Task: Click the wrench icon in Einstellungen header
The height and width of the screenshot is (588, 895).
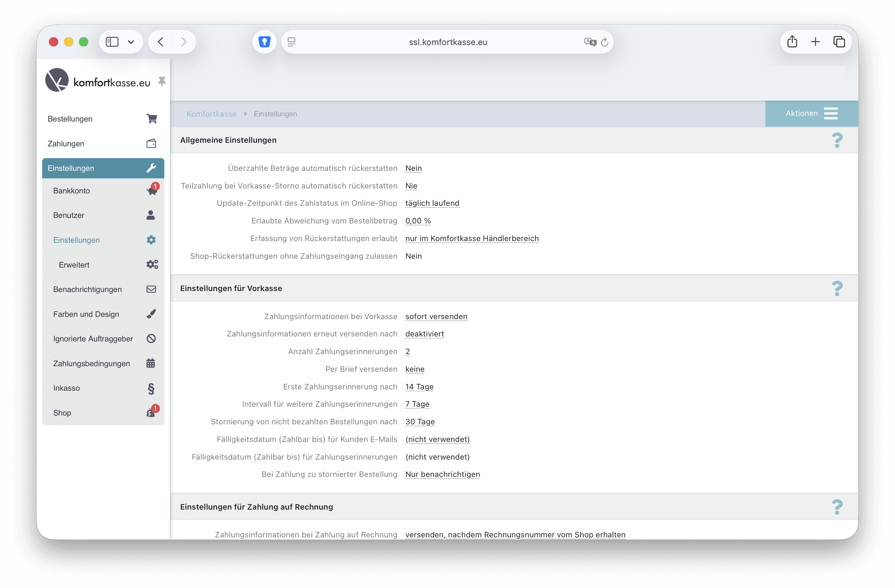Action: tap(151, 168)
